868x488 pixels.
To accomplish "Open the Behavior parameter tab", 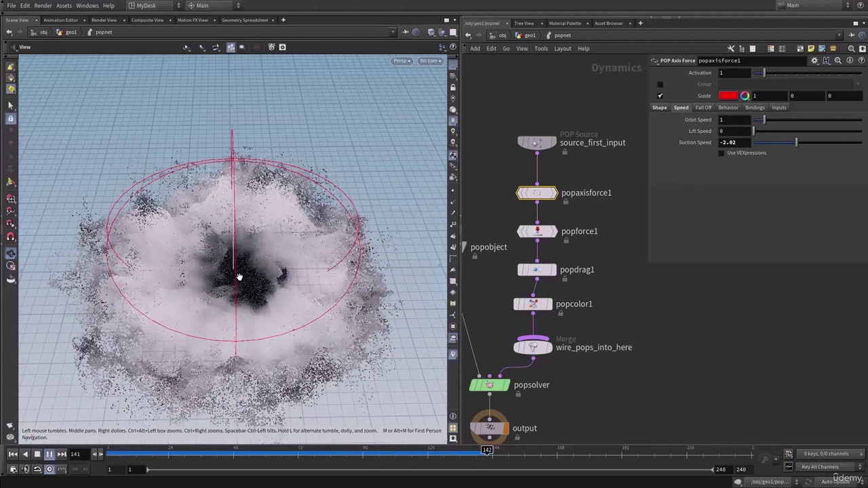I will 728,108.
